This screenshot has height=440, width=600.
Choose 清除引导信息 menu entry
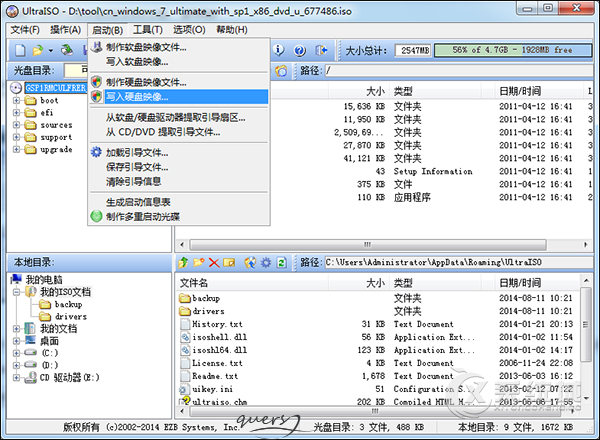[x=179, y=181]
